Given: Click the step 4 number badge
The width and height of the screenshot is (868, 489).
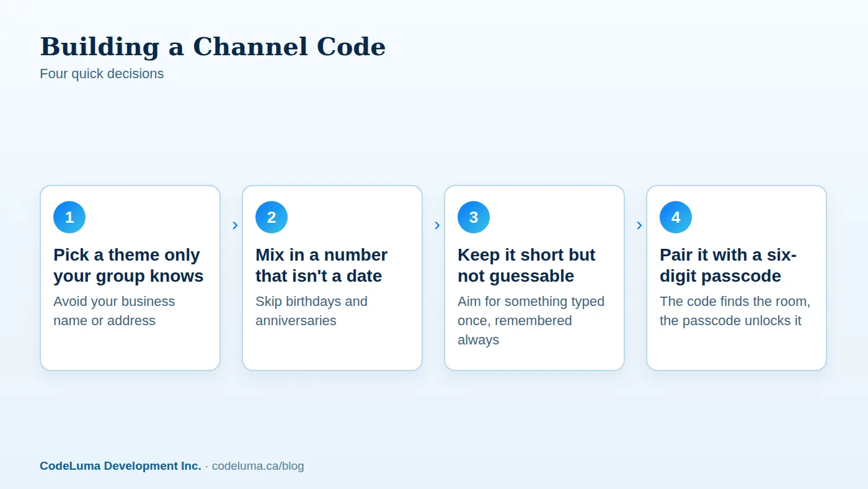Looking at the screenshot, I should click(x=676, y=217).
